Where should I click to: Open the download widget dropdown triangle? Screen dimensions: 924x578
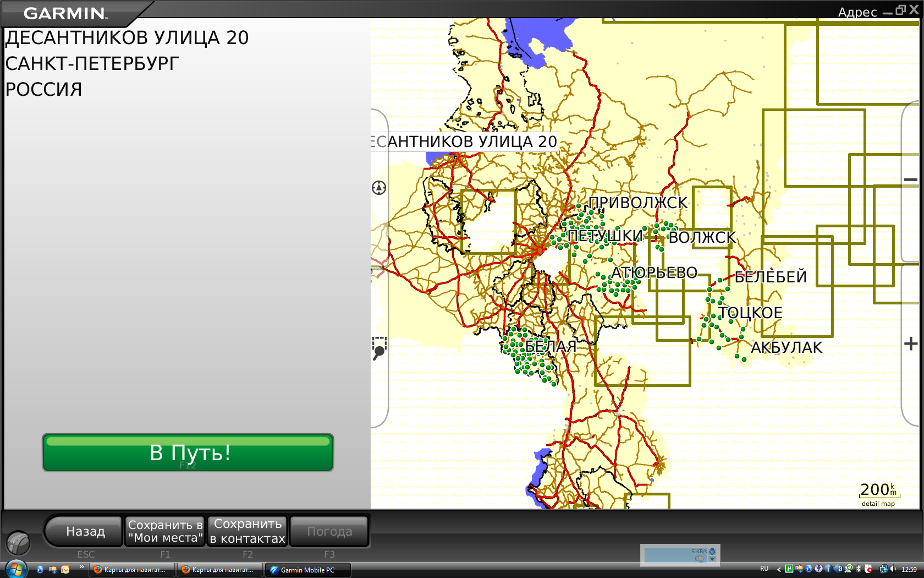coord(712,559)
